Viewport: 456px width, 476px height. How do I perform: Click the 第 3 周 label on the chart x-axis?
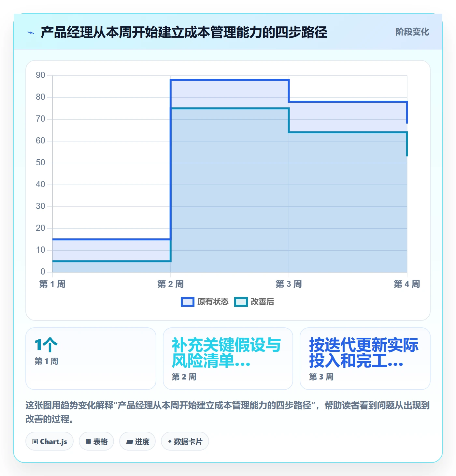click(289, 284)
